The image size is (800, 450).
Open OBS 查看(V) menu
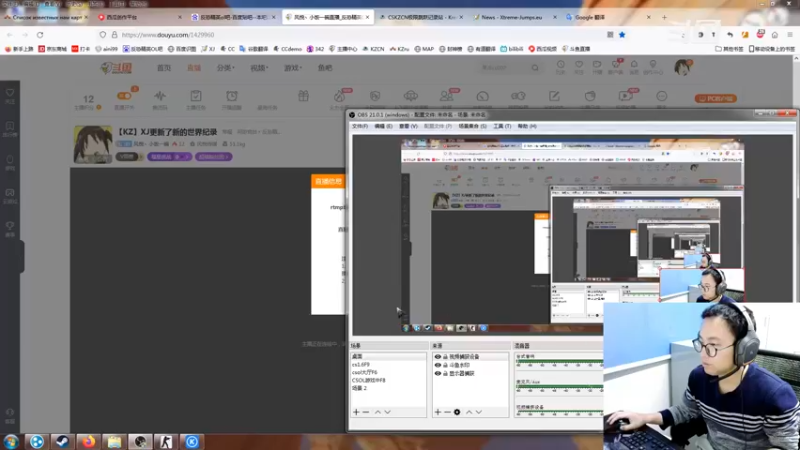(x=408, y=126)
